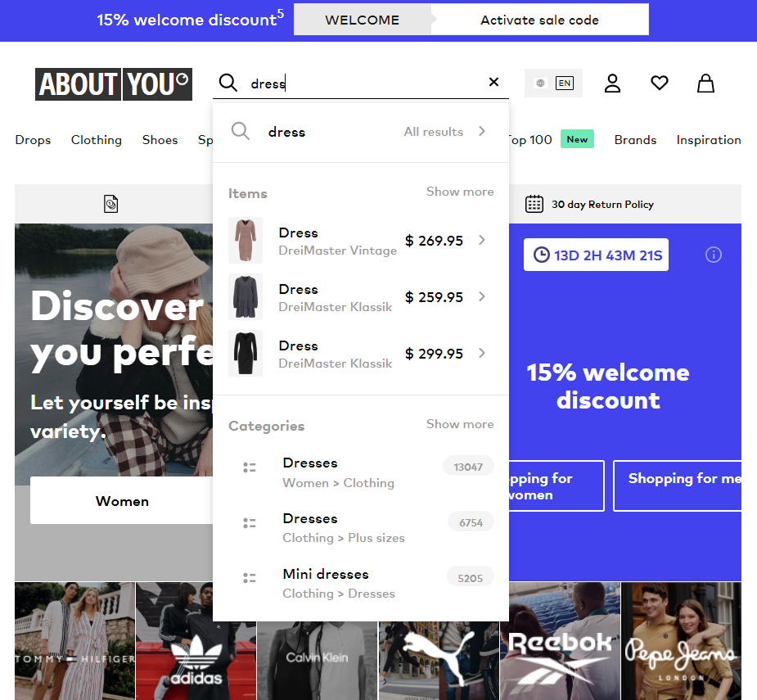The height and width of the screenshot is (700, 757).
Task: Click the $ 269.95 price
Action: coord(434,241)
